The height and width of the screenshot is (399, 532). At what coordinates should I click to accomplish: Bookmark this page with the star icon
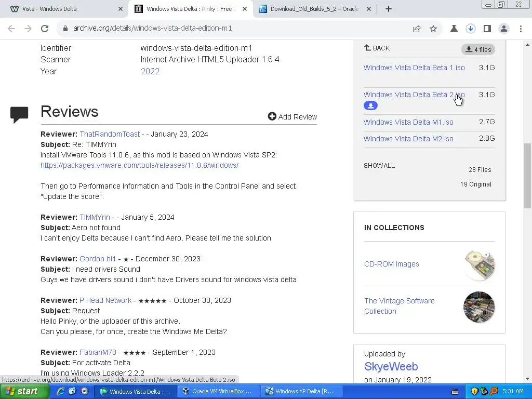tap(433, 29)
